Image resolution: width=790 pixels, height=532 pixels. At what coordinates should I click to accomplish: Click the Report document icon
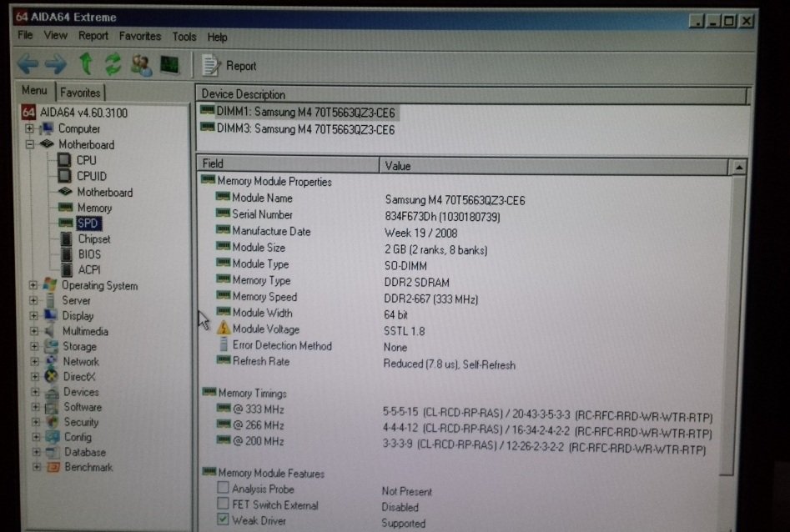click(x=210, y=65)
